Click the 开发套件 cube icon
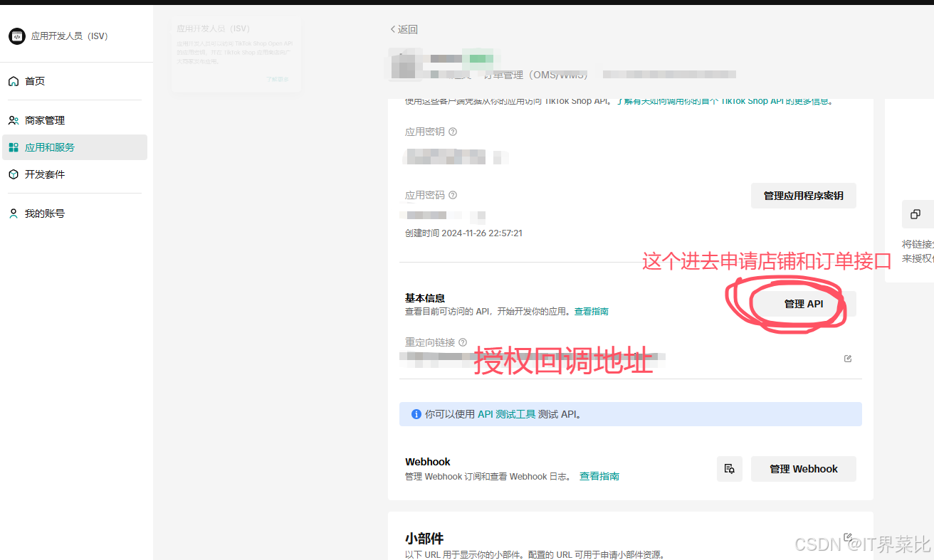 click(x=14, y=174)
